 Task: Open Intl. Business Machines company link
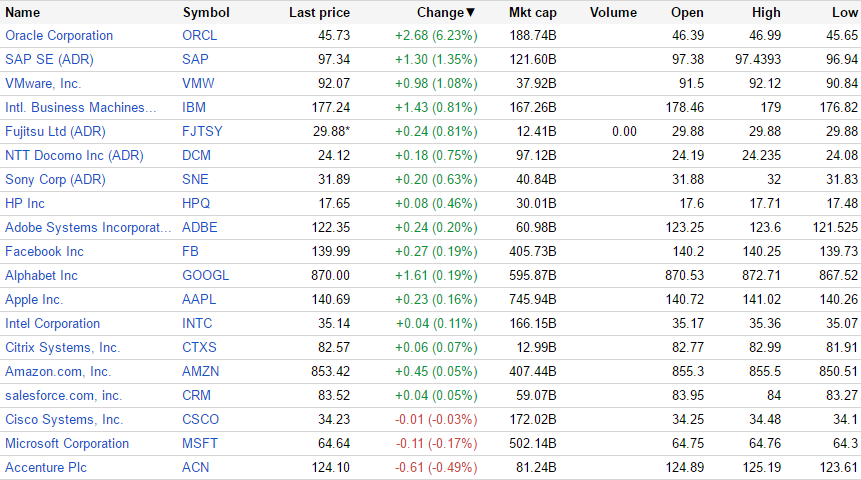tap(81, 108)
